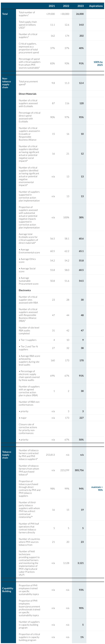Click the 'maintain > 90%' aspiration text

97,489
